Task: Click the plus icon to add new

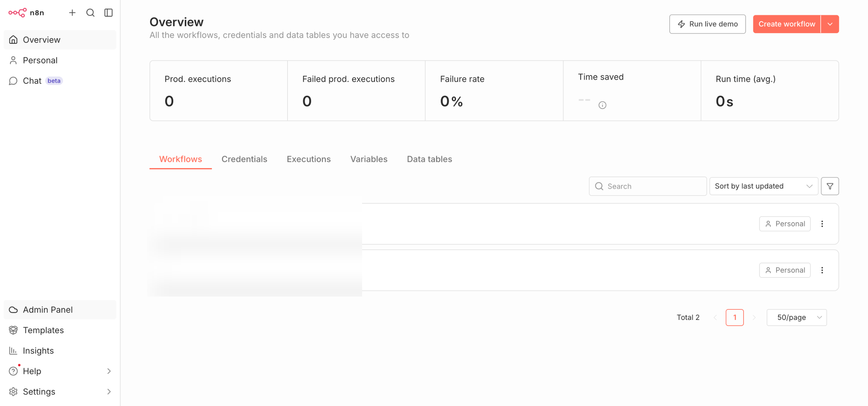Action: (72, 13)
